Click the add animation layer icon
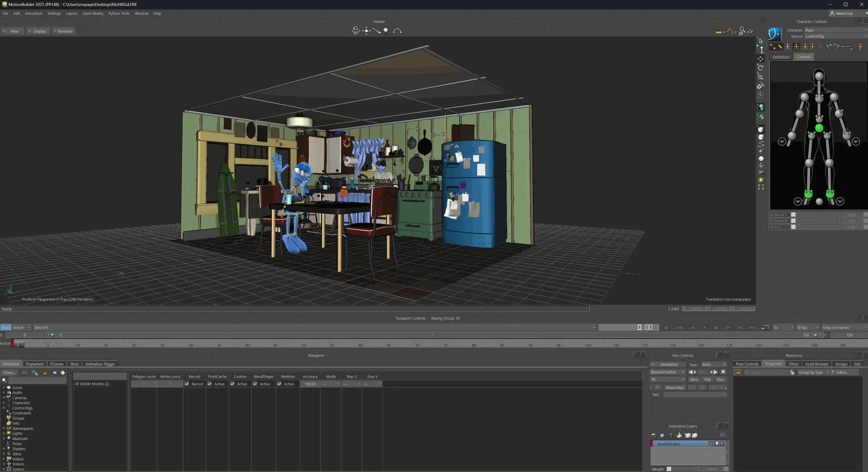Screen dimensions: 868x472 (654, 435)
